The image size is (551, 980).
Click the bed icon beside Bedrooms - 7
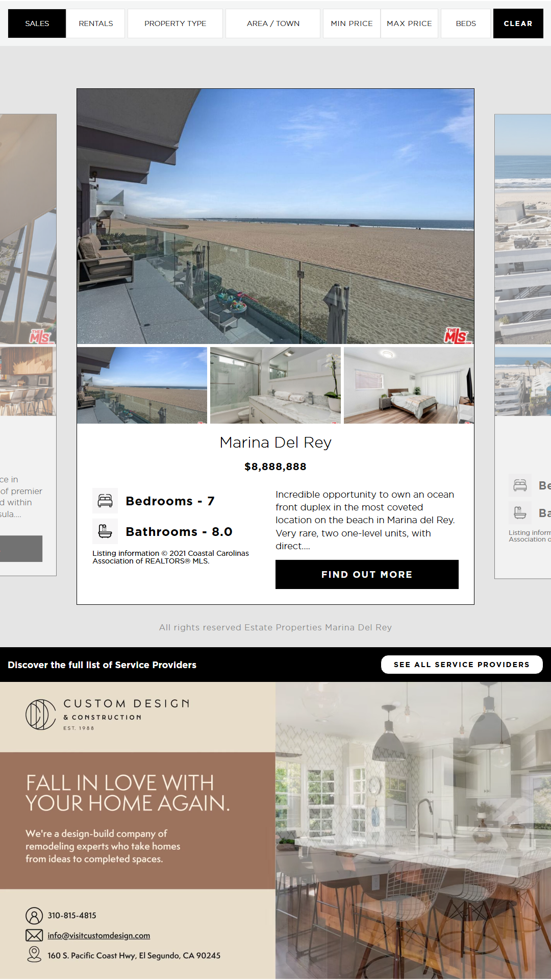(x=105, y=501)
